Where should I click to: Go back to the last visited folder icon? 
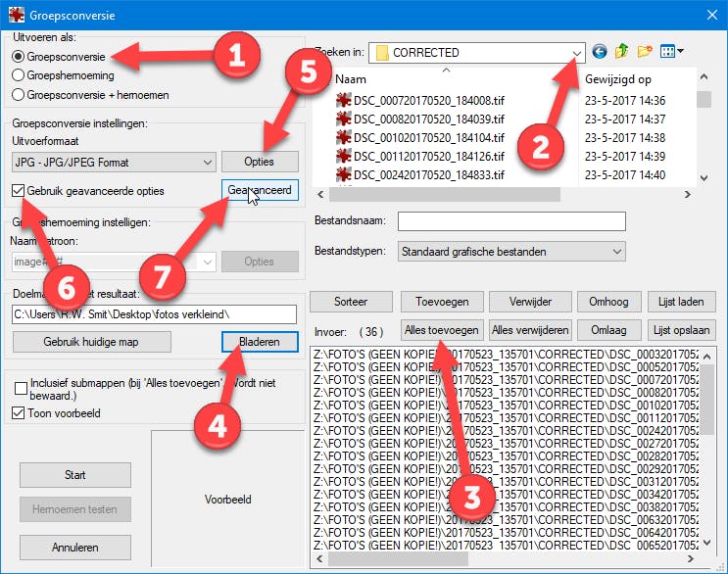pyautogui.click(x=600, y=52)
